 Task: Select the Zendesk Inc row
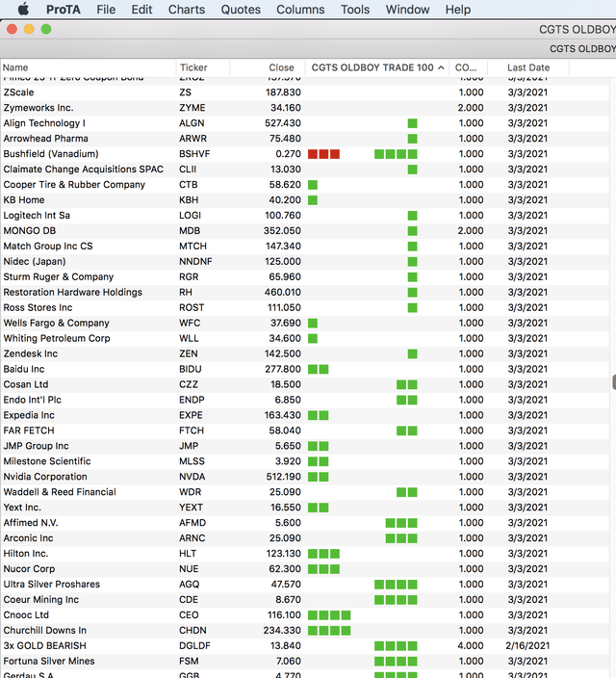pos(305,353)
